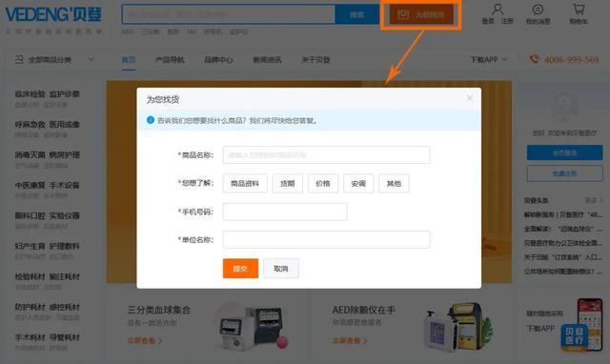Close the 为您找货 dialog with the X icon

point(470,98)
